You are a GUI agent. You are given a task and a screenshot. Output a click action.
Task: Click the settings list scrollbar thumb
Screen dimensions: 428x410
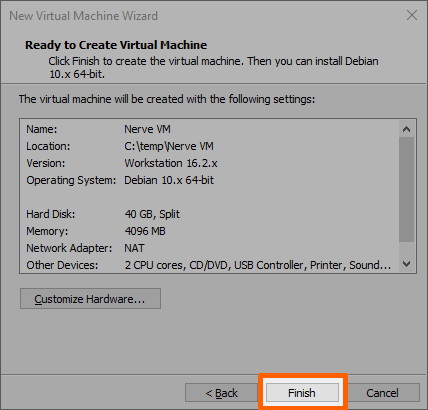[x=406, y=189]
